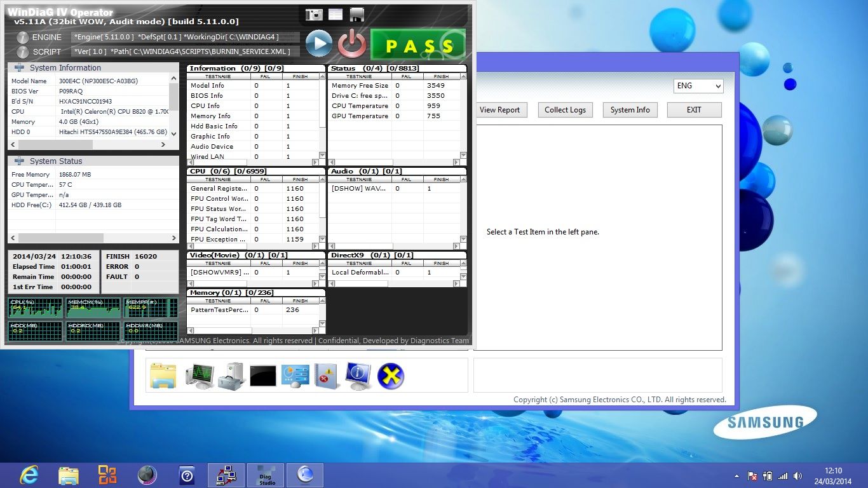Click FAIL column header in CPU table

click(x=266, y=179)
